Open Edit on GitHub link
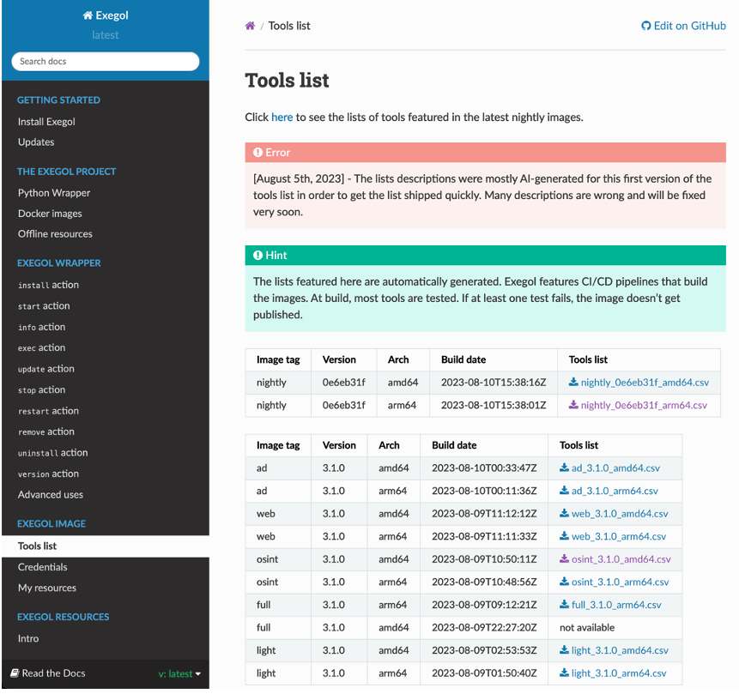 click(x=683, y=26)
